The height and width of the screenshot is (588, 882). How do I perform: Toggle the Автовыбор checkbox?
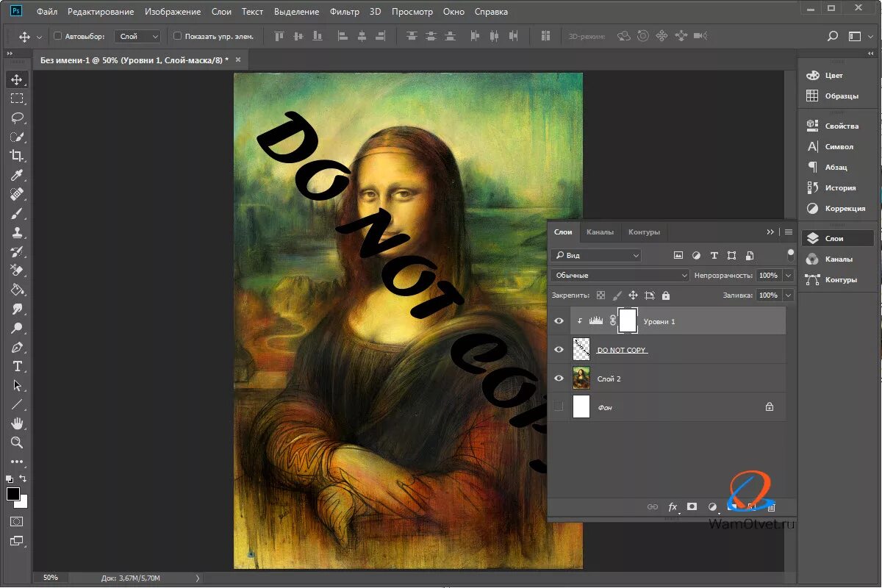(x=58, y=36)
